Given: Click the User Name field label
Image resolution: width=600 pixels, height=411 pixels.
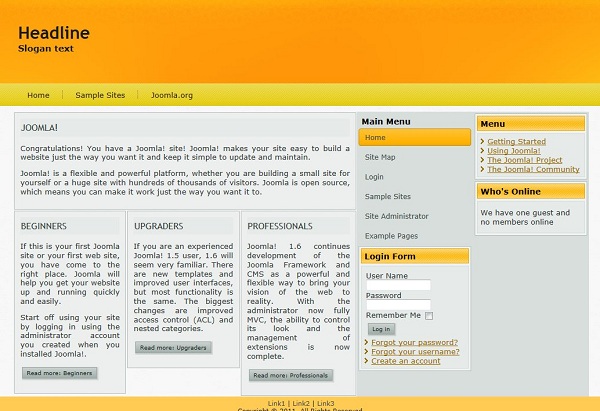Looking at the screenshot, I should point(386,276).
